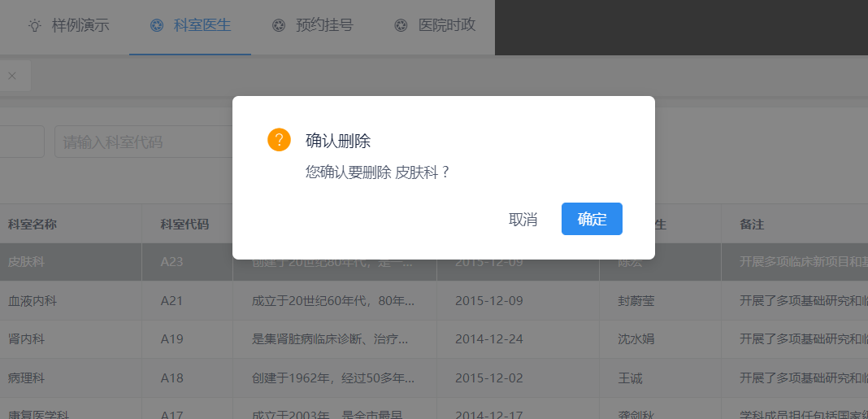Select the 血液内科 cell
Image resolution: width=868 pixels, height=419 pixels.
(x=33, y=301)
